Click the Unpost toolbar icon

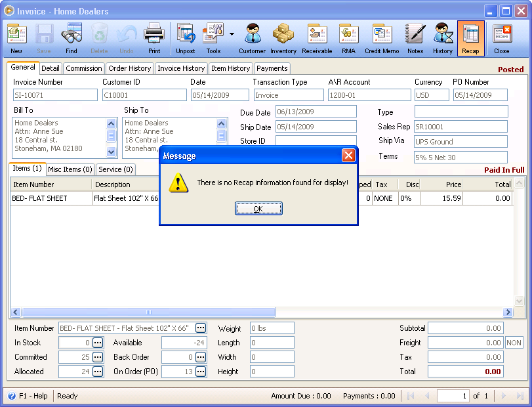coord(186,34)
